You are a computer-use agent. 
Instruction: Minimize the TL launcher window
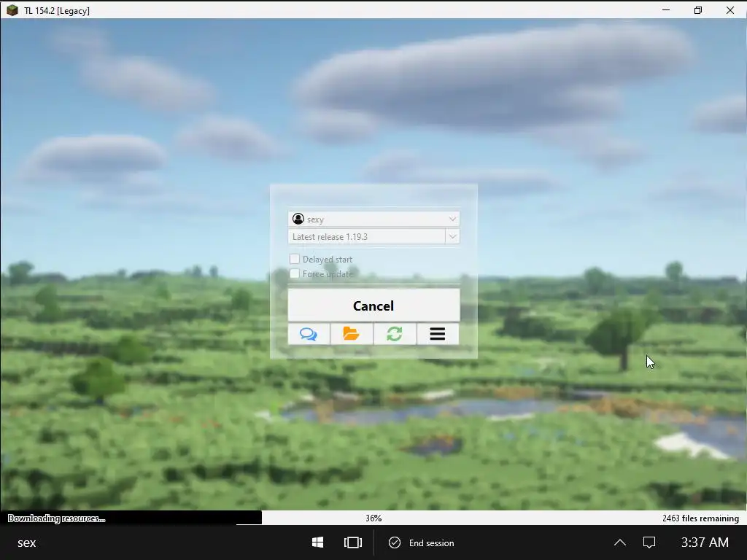(x=666, y=10)
